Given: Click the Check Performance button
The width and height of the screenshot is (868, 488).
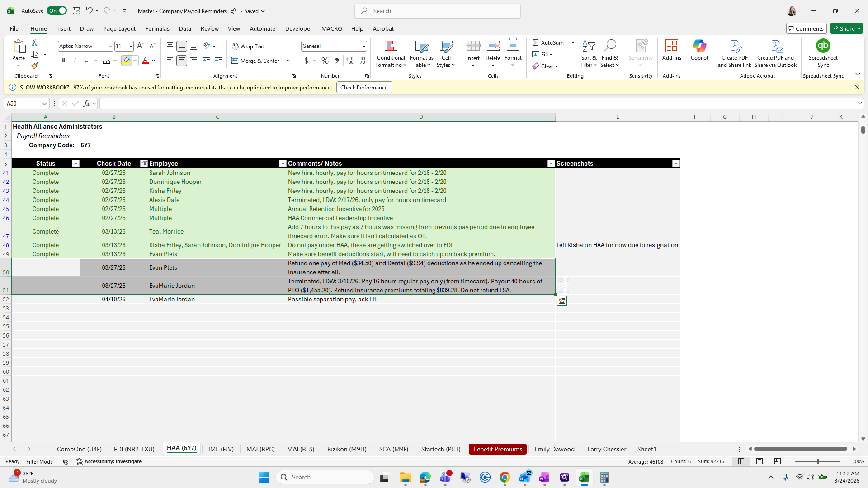Looking at the screenshot, I should point(364,88).
